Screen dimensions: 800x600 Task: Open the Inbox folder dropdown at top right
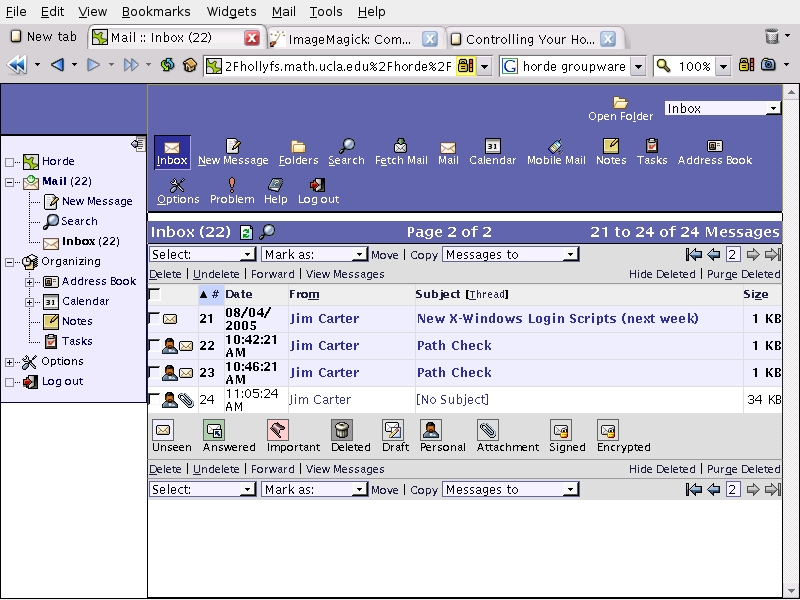(722, 108)
